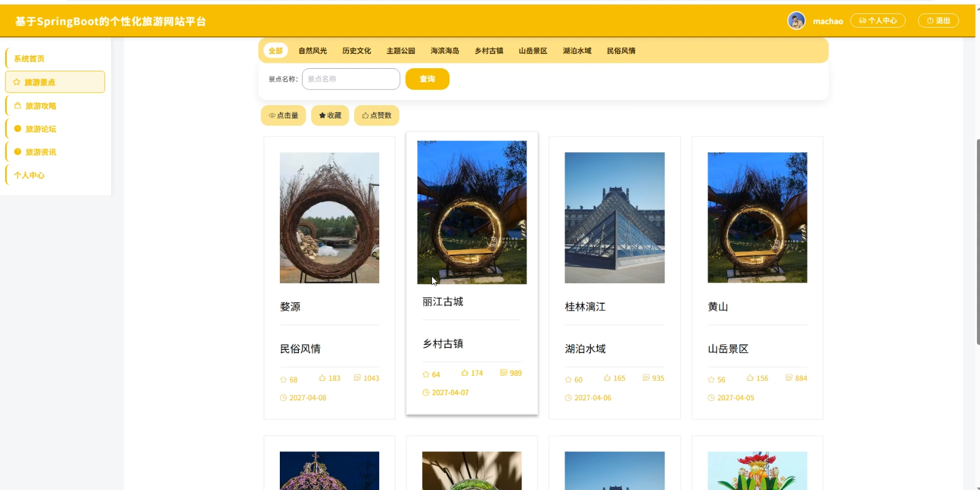Viewport: 980px width, 490px height.
Task: Click dot icon beside 旅游论坛
Action: pos(18,129)
